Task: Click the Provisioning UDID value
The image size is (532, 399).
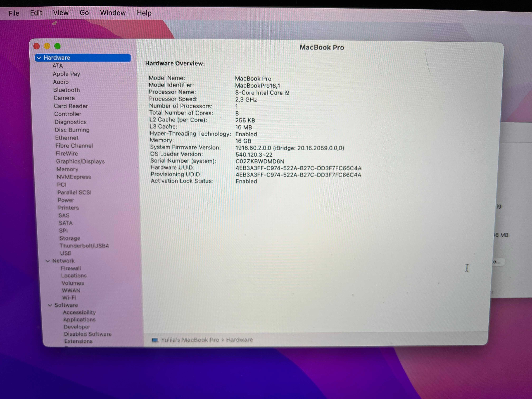Action: tap(298, 175)
